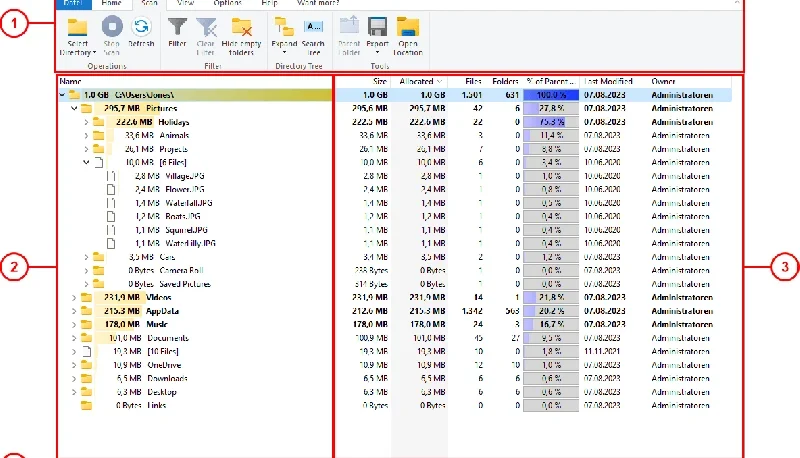Collapse the [6 Files] group

tap(86, 162)
